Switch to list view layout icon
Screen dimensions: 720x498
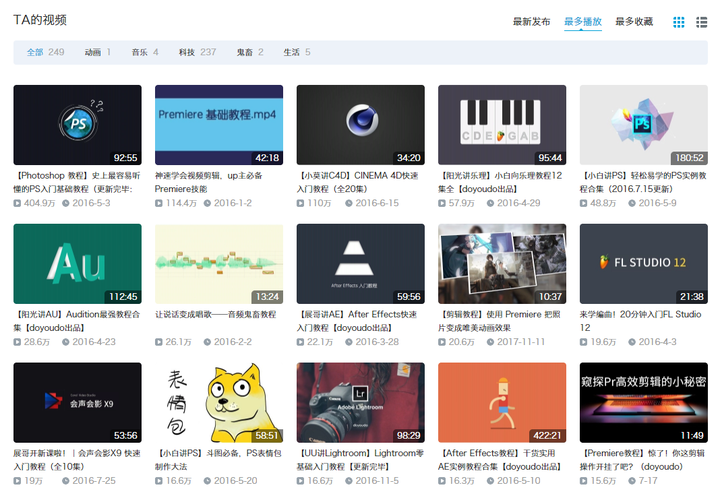point(701,22)
